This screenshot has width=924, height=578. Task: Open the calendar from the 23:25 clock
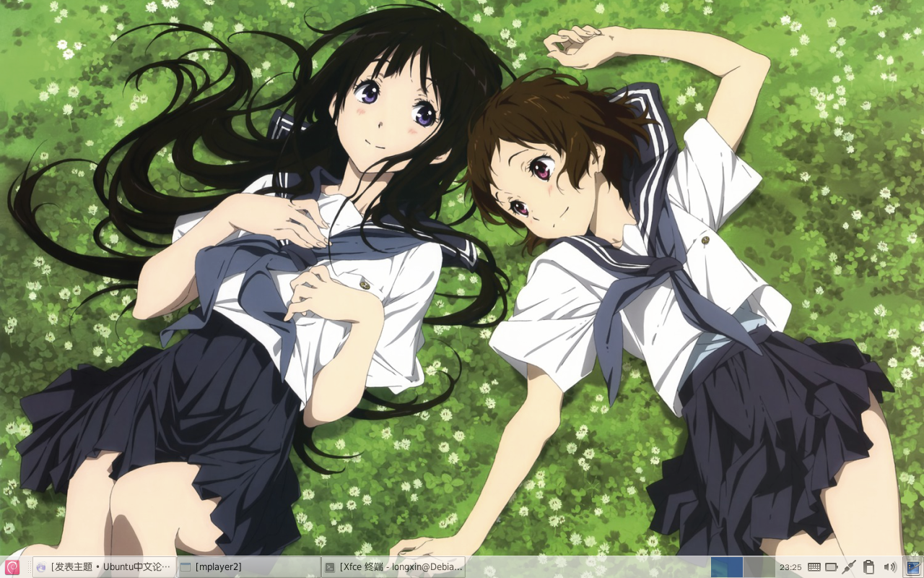[x=790, y=567]
